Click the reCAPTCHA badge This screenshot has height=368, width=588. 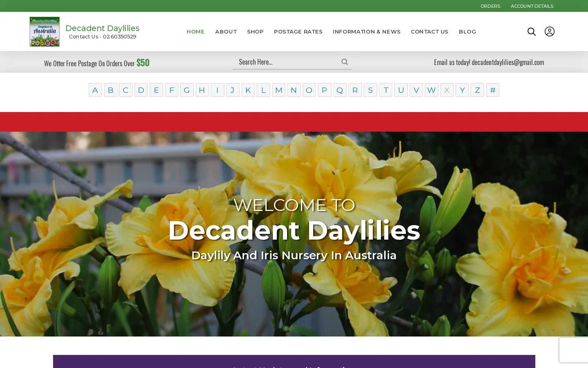point(574,350)
